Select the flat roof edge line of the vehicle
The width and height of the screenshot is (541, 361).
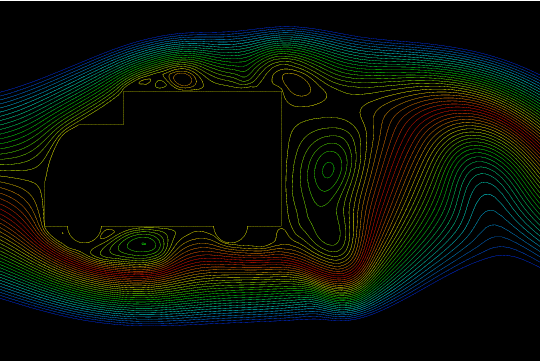click(203, 92)
